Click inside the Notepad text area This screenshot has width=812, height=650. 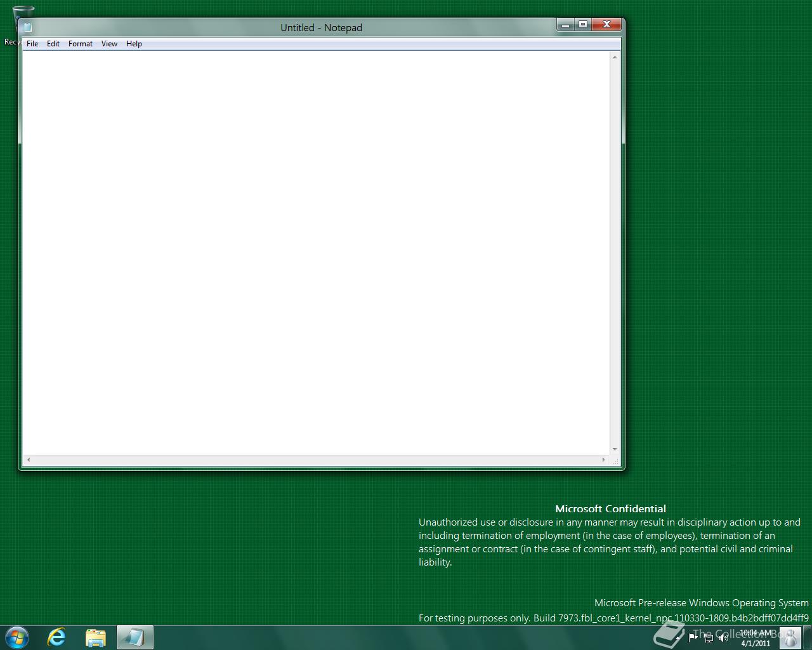point(316,253)
